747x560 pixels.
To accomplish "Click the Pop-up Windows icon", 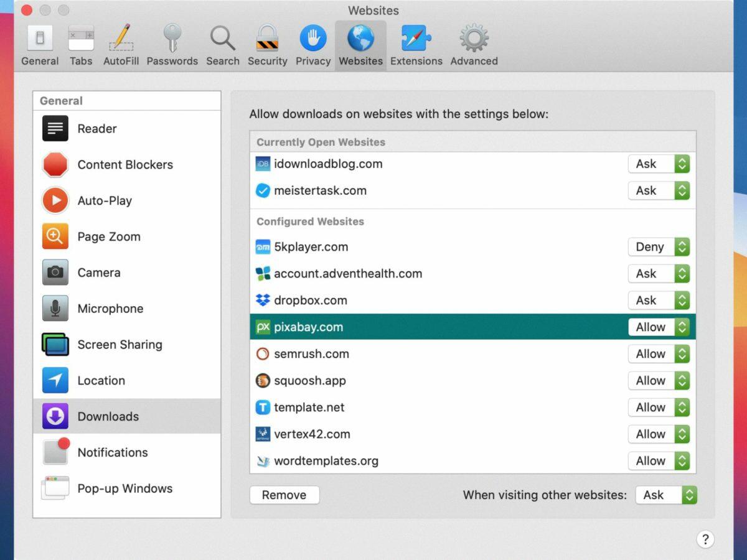I will click(x=55, y=488).
